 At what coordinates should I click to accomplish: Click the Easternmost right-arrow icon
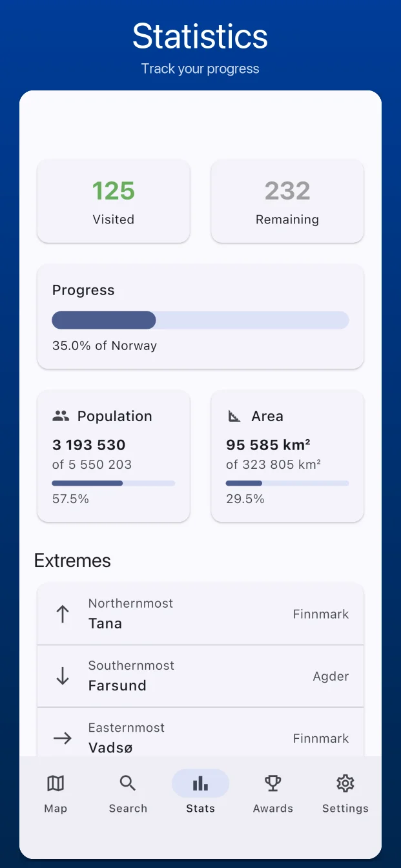pyautogui.click(x=62, y=738)
